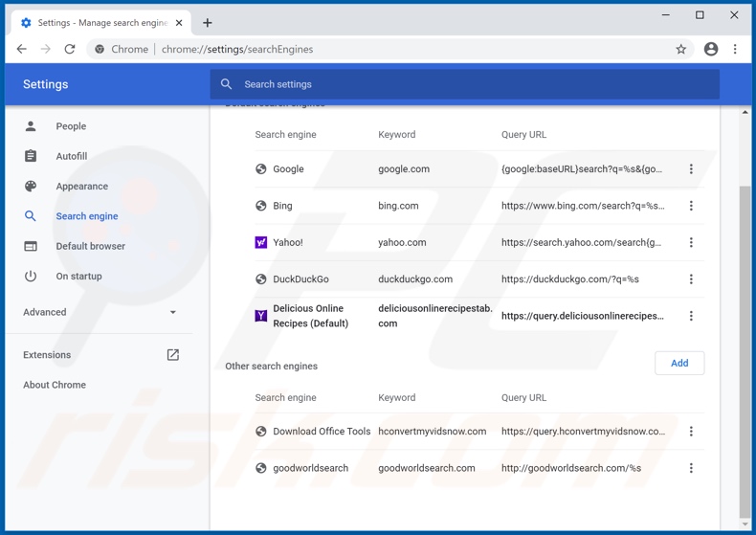Click the bing.com keyword
Screen dimensions: 756x535
pyautogui.click(x=398, y=206)
